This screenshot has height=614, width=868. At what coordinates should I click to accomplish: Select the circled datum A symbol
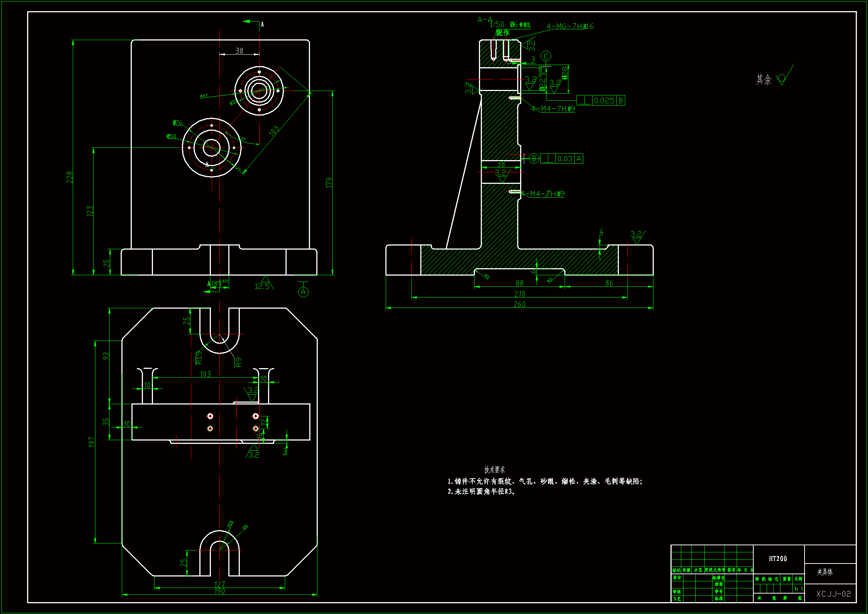pos(303,292)
